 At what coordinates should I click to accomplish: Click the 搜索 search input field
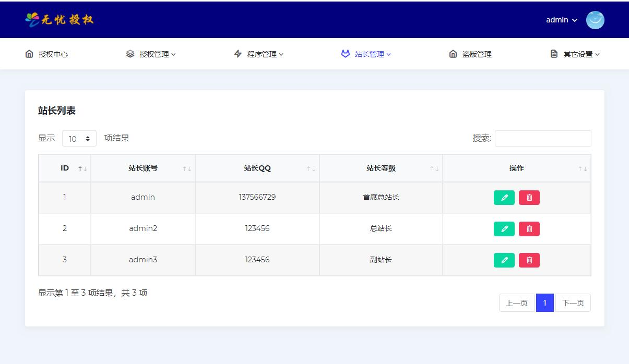click(x=543, y=138)
